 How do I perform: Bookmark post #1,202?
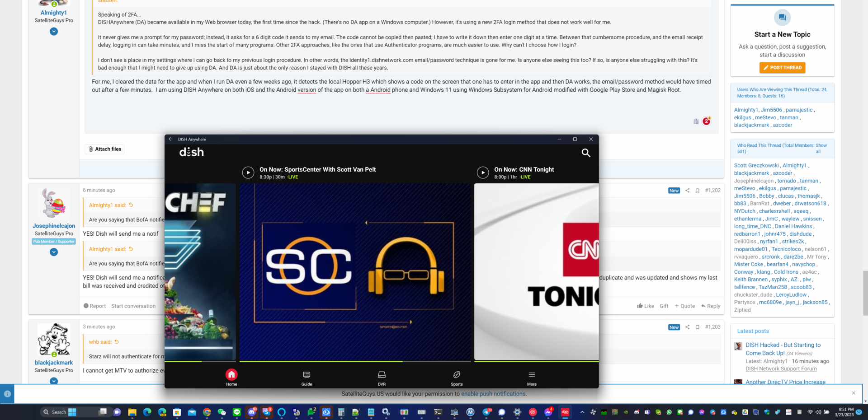point(698,191)
